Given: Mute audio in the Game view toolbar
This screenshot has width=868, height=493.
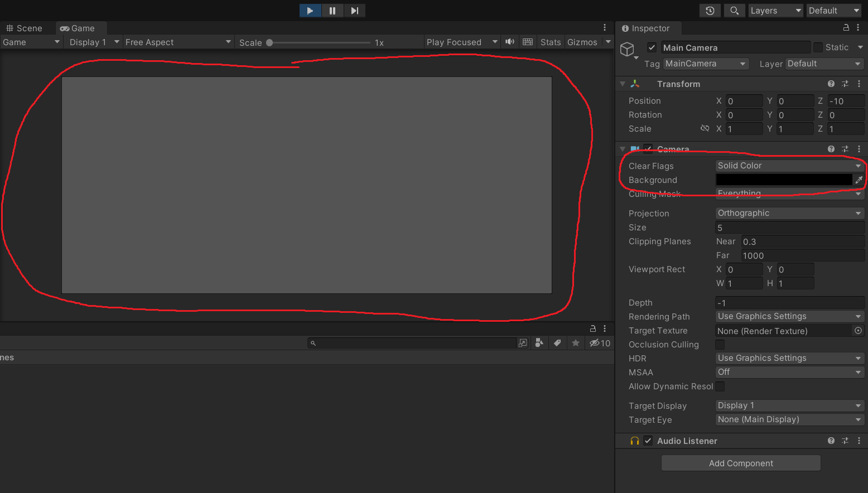Looking at the screenshot, I should [x=509, y=42].
